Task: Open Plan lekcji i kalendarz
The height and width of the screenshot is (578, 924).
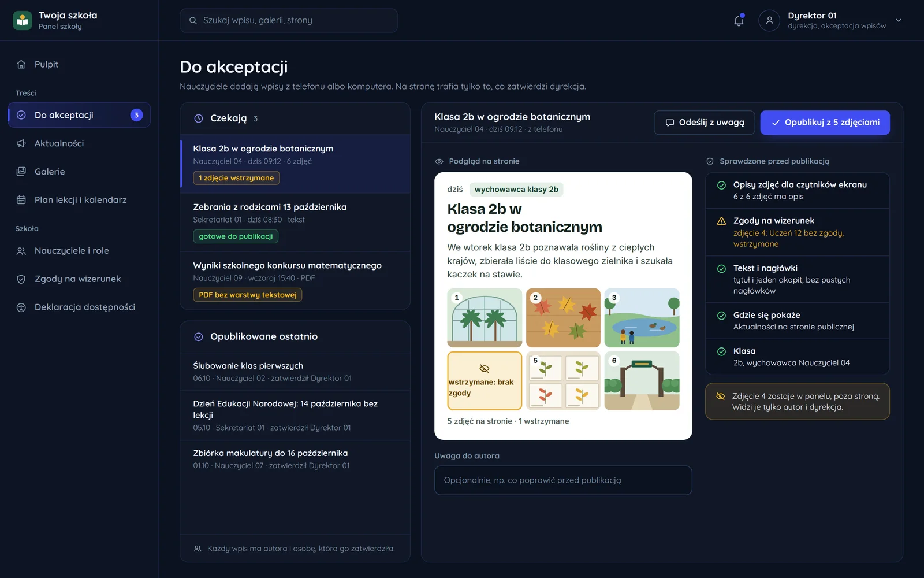Action: (79, 200)
